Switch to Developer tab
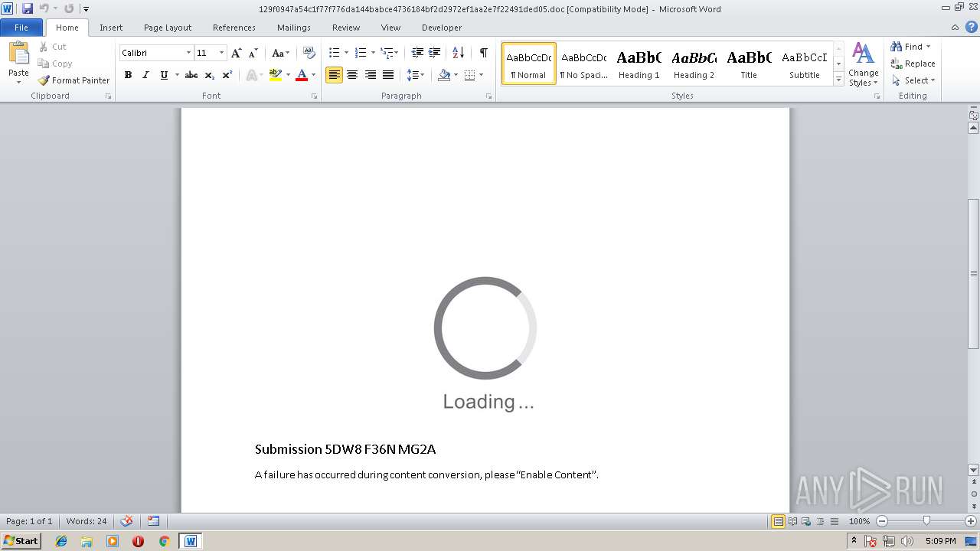Viewport: 980px width, 551px height. click(x=442, y=28)
